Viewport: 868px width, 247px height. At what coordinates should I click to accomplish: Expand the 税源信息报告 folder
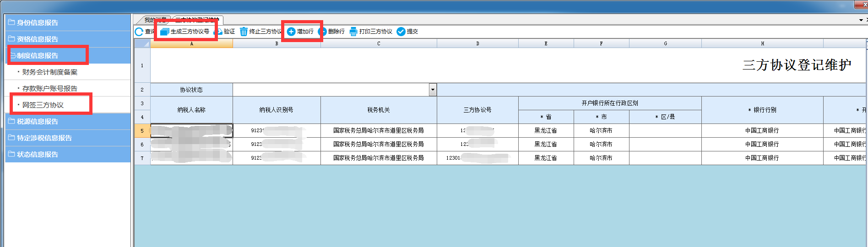click(12, 121)
